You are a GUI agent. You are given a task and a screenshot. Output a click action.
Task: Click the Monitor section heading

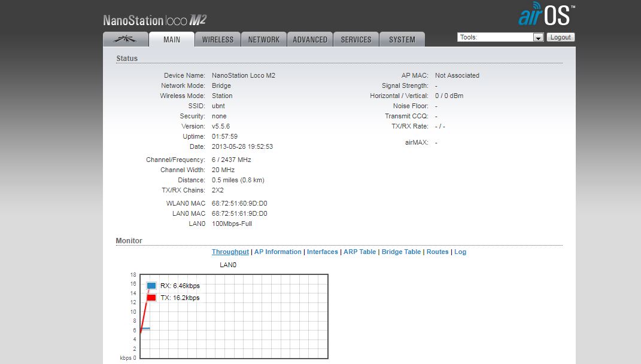pos(129,241)
